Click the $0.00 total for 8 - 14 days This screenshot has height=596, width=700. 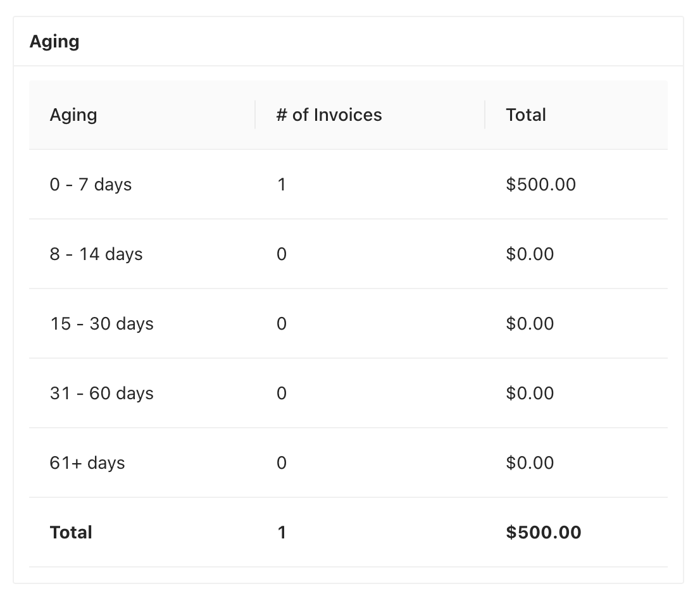tap(530, 254)
